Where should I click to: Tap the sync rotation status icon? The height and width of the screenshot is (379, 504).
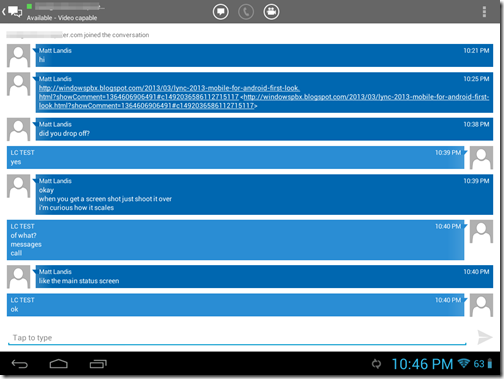(x=376, y=364)
